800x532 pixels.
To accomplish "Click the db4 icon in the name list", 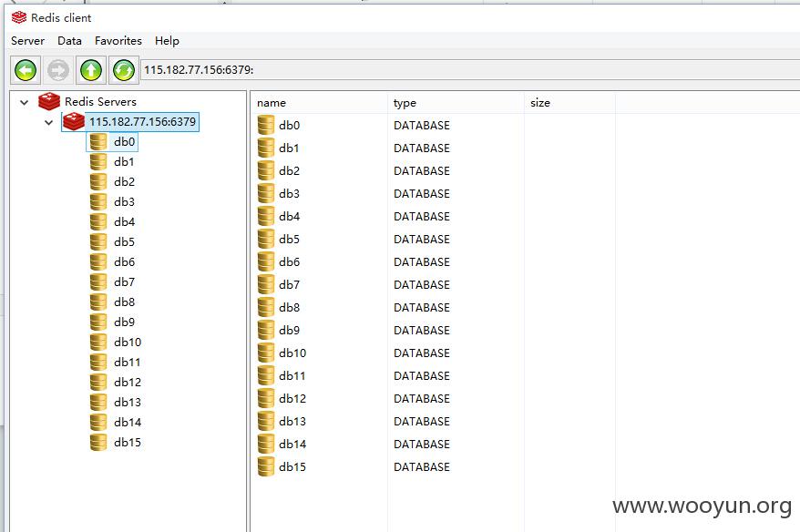I will 266,216.
